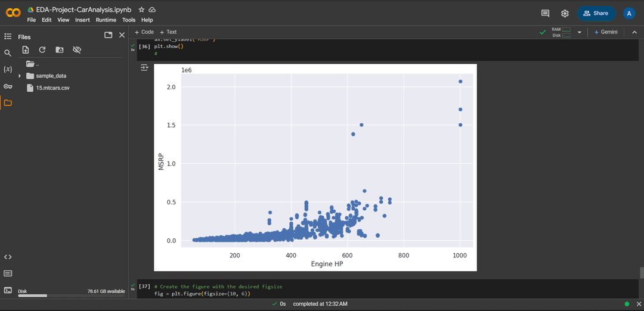Open runtime connection dropdown arrow

point(580,32)
